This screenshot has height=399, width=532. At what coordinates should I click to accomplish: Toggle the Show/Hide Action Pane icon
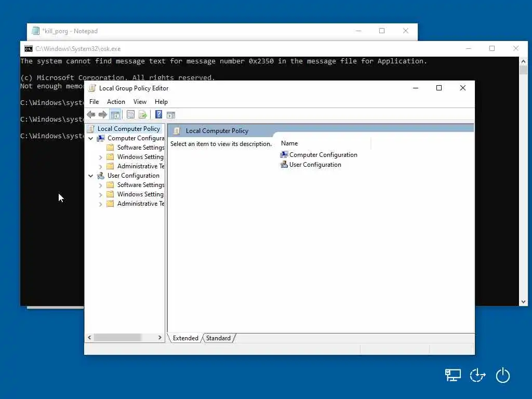pos(170,115)
